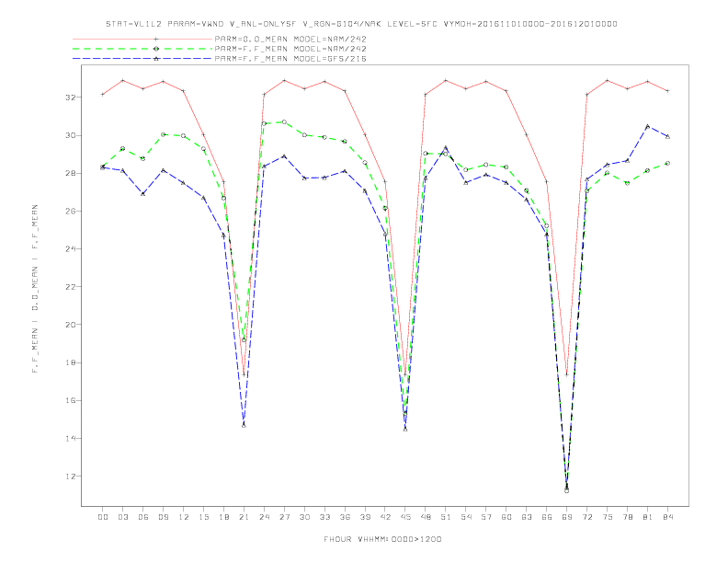Click x-axis forecast hour label 84

[667, 517]
